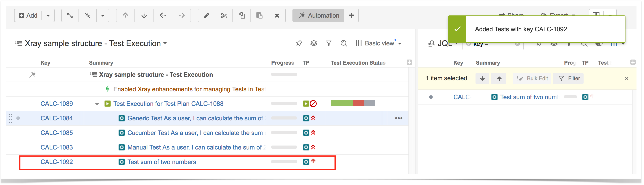644x185 pixels.
Task: Click the Collapse all arrows icon
Action: (88, 15)
